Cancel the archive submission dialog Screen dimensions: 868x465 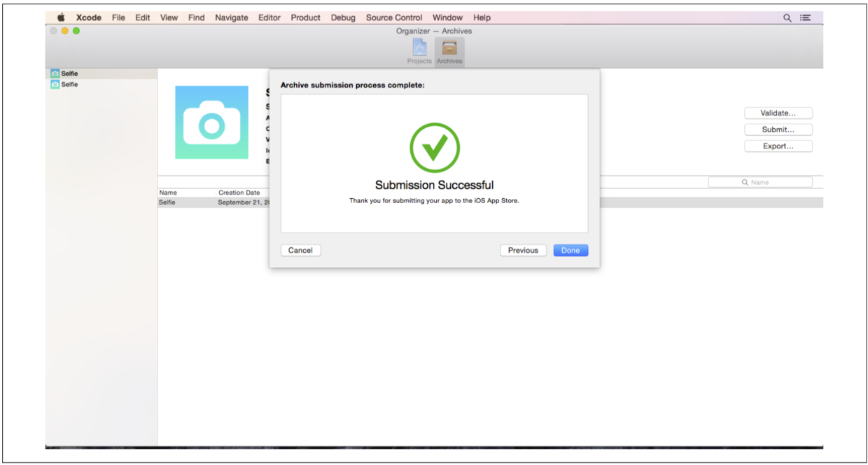coord(300,250)
